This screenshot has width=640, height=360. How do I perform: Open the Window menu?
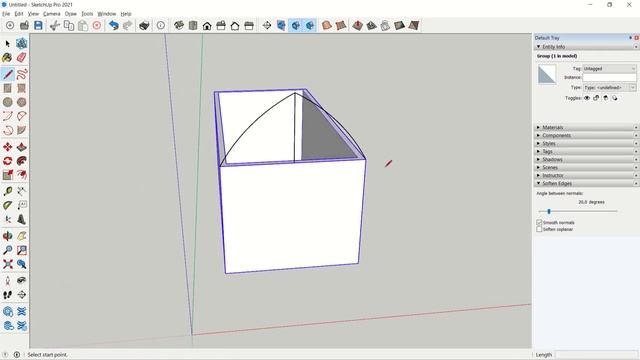(107, 14)
